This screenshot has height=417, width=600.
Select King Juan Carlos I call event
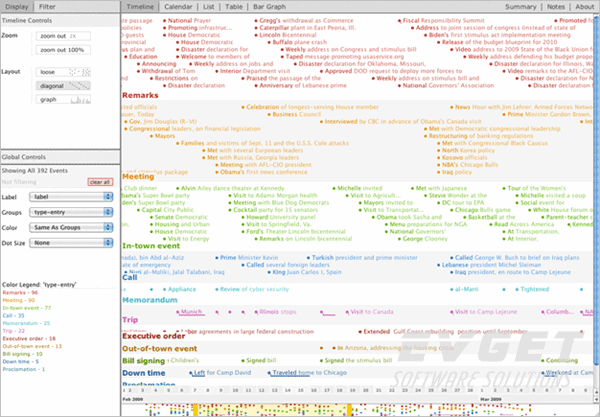coord(305,272)
